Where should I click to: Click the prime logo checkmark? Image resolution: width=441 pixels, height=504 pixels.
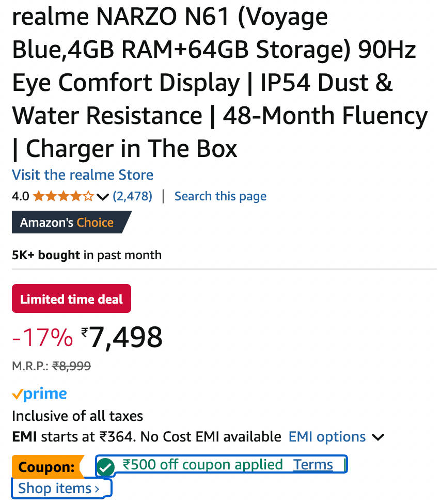coord(17,395)
